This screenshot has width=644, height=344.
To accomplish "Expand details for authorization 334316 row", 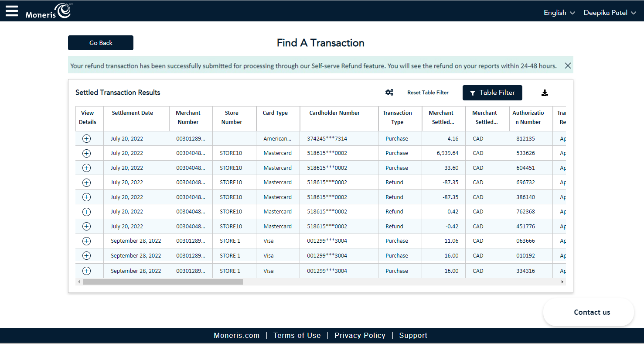I will click(x=86, y=271).
